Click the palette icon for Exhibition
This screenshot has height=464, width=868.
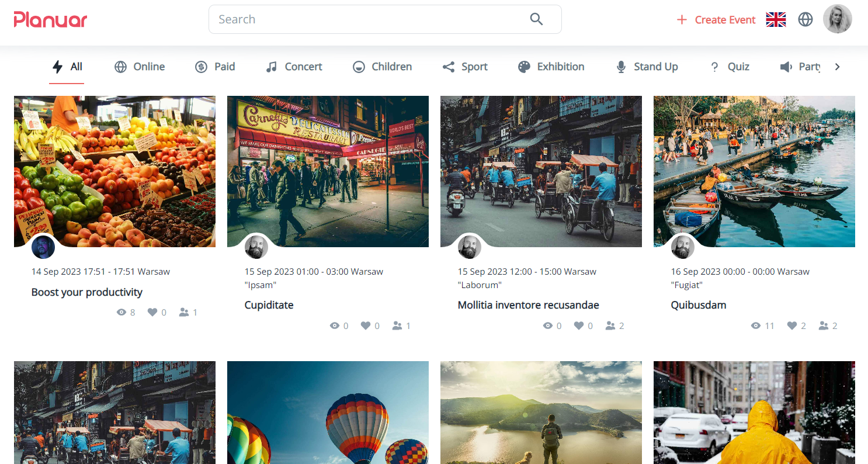[x=524, y=67]
